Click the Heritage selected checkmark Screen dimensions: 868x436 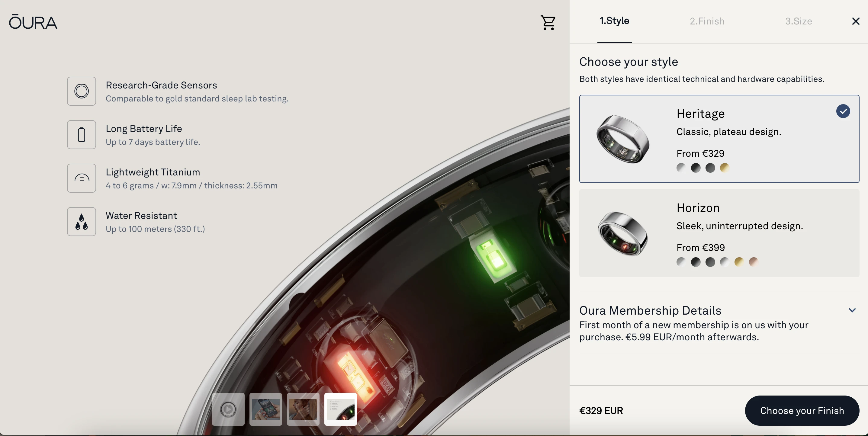(843, 111)
